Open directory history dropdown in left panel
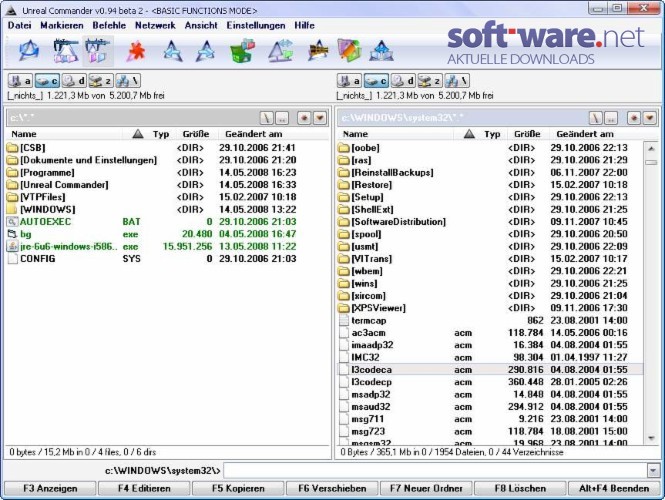Image resolution: width=665 pixels, height=500 pixels. [x=320, y=118]
